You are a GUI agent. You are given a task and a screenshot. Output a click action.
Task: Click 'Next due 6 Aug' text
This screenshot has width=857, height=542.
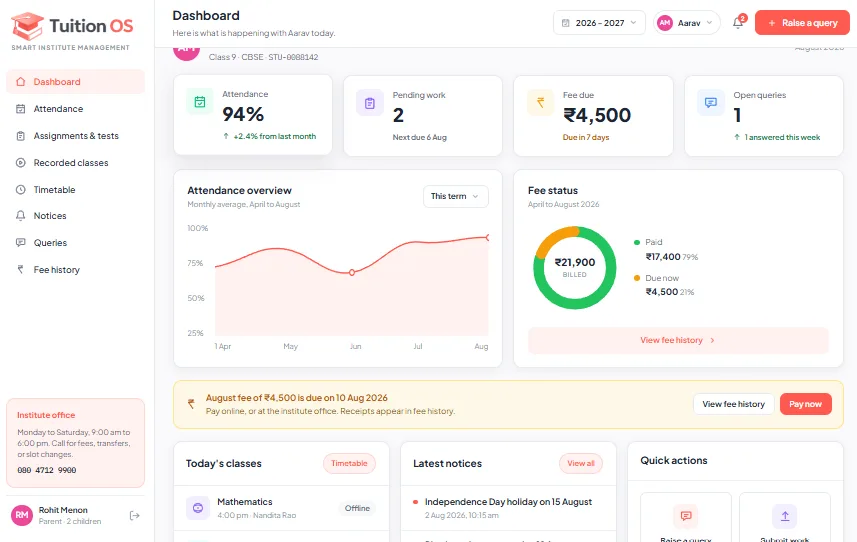pyautogui.click(x=420, y=137)
